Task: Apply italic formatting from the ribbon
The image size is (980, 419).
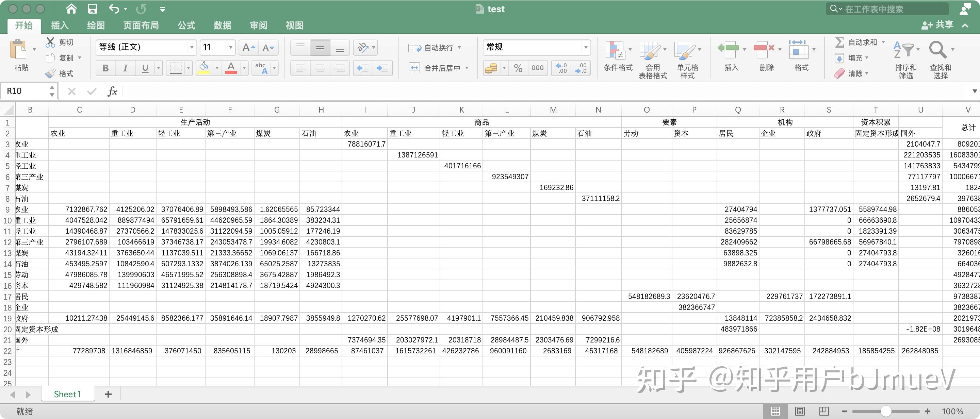Action: (125, 68)
